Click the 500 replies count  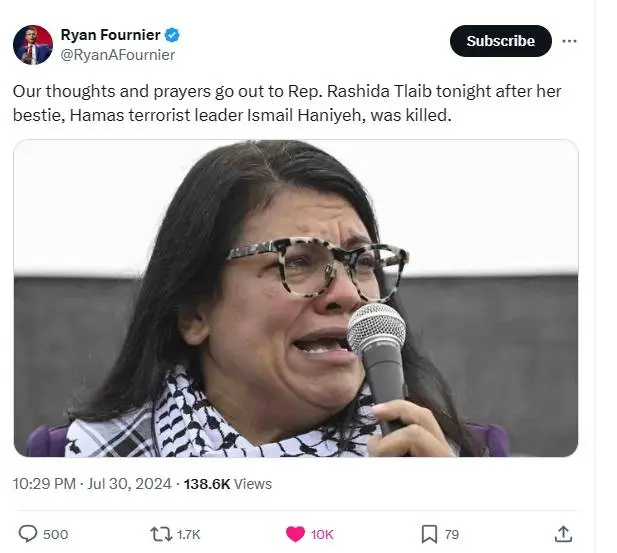[56, 534]
